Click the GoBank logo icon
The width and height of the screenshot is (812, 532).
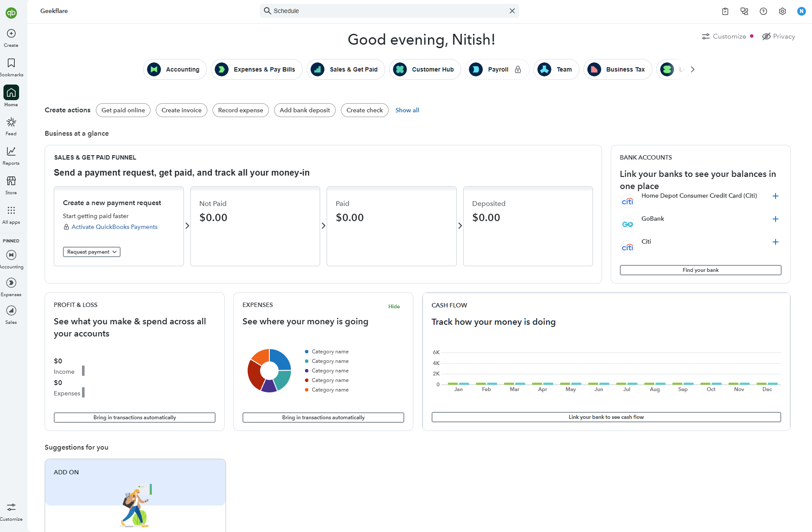(x=628, y=224)
